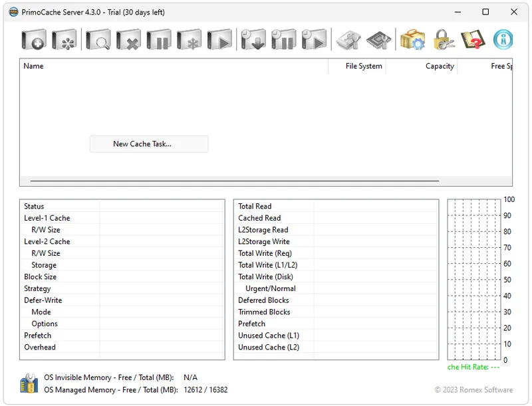Image resolution: width=532 pixels, height=406 pixels.
Task: Click the clock drive icon with pause bars
Action: pos(284,40)
